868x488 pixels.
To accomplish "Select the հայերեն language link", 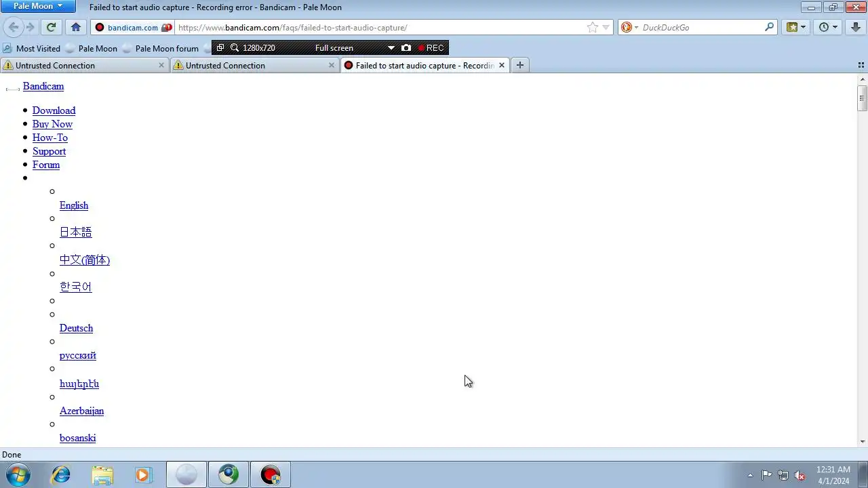I will pos(79,384).
